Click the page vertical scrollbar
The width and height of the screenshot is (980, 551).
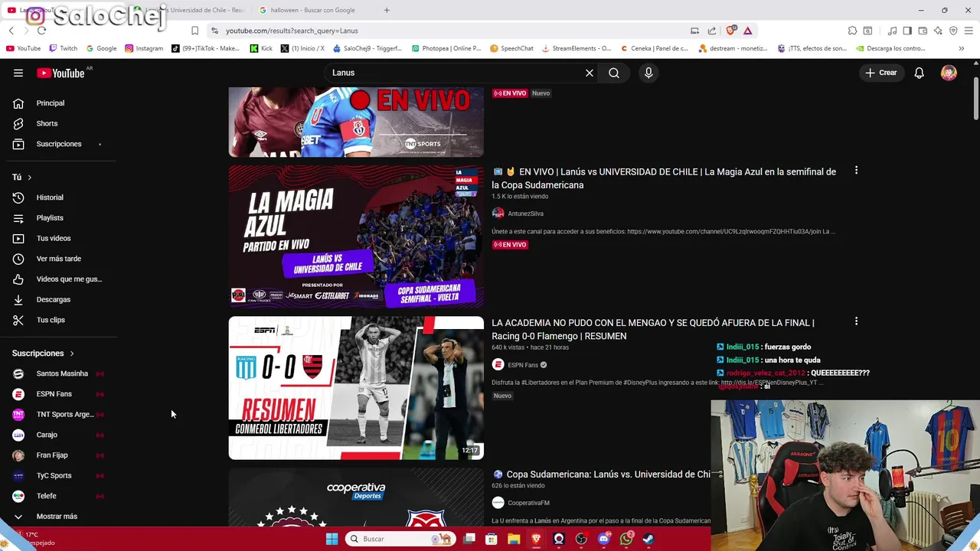click(975, 99)
